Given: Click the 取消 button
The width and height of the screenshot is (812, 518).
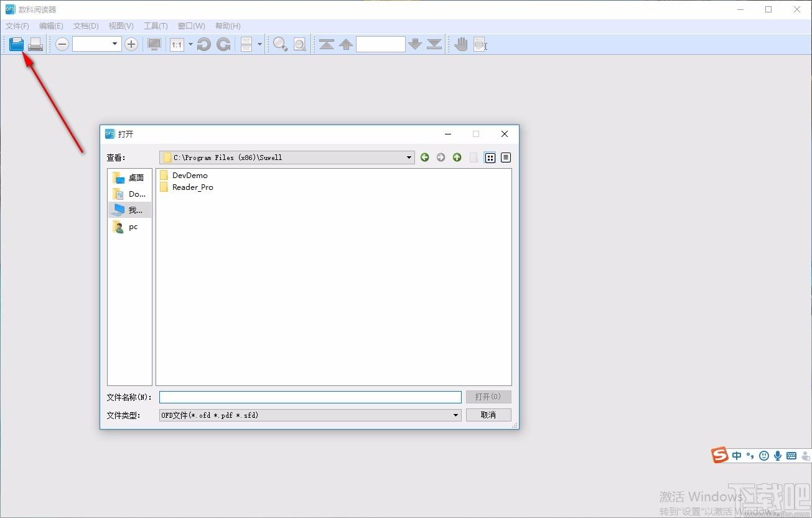Looking at the screenshot, I should [488, 415].
